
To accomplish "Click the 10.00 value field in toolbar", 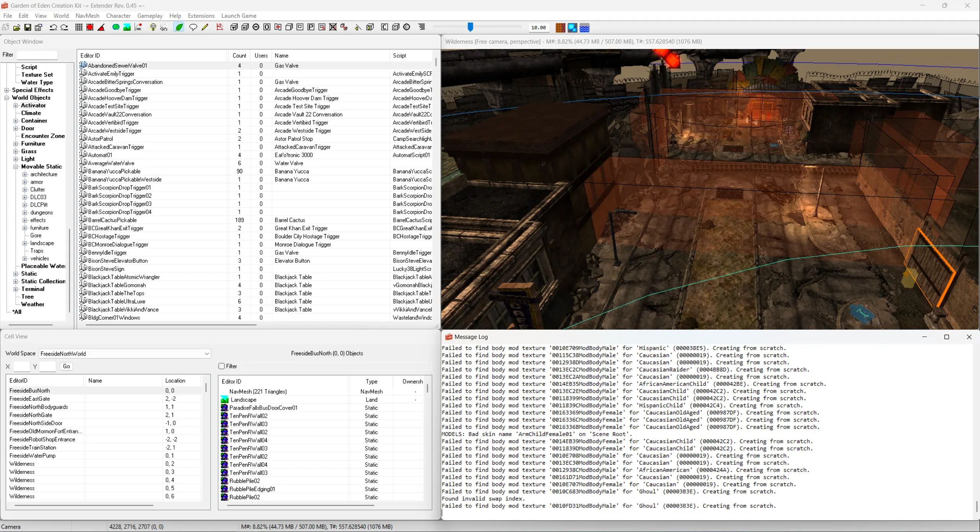I will [x=538, y=28].
